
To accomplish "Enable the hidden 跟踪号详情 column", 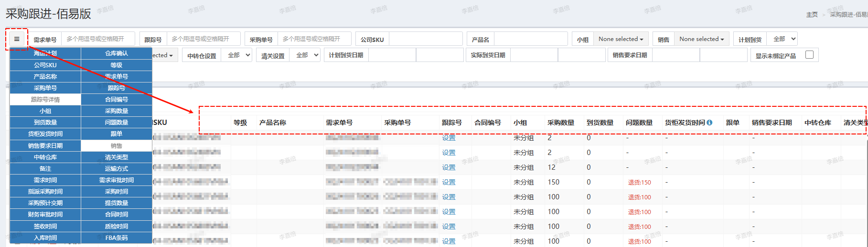I will coord(45,100).
